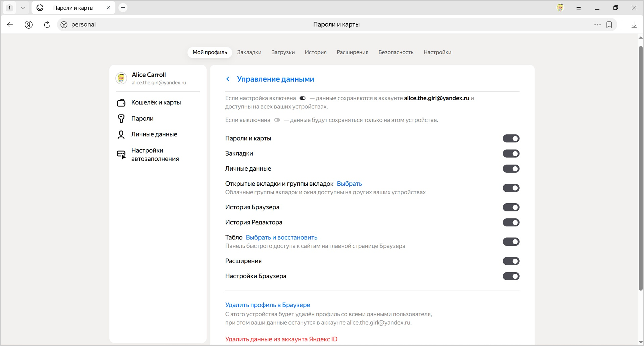Toggle Закладки synchronization switch
Viewport: 644px width, 346px height.
click(511, 153)
